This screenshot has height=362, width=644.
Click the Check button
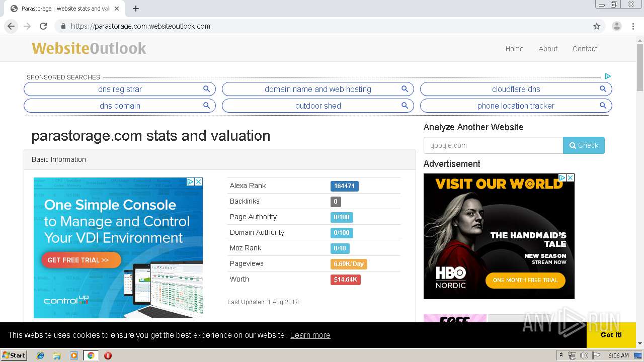point(584,145)
